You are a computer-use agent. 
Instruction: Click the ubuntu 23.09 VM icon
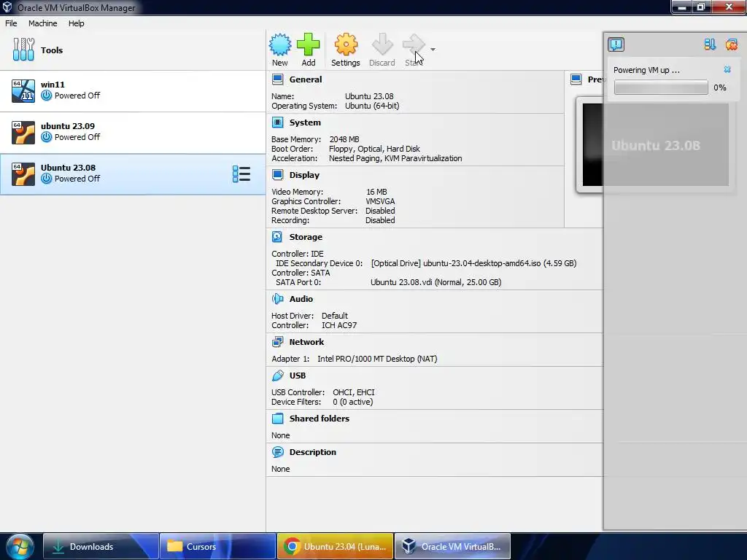(x=23, y=132)
